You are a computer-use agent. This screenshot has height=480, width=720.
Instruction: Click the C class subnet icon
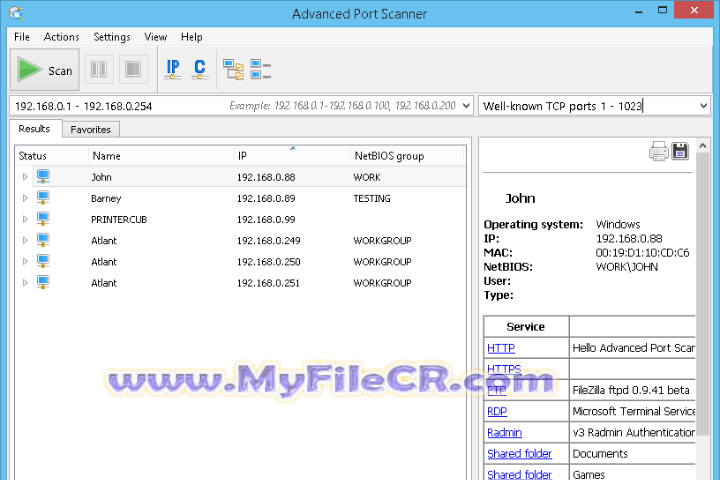[200, 69]
